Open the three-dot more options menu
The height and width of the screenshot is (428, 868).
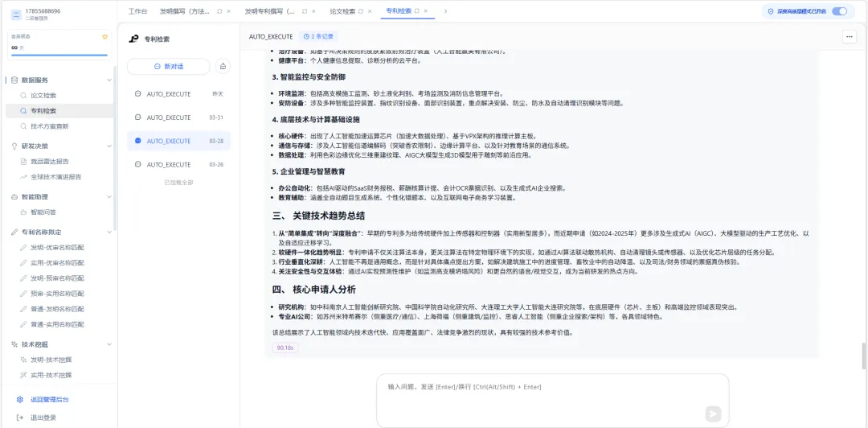(x=849, y=36)
